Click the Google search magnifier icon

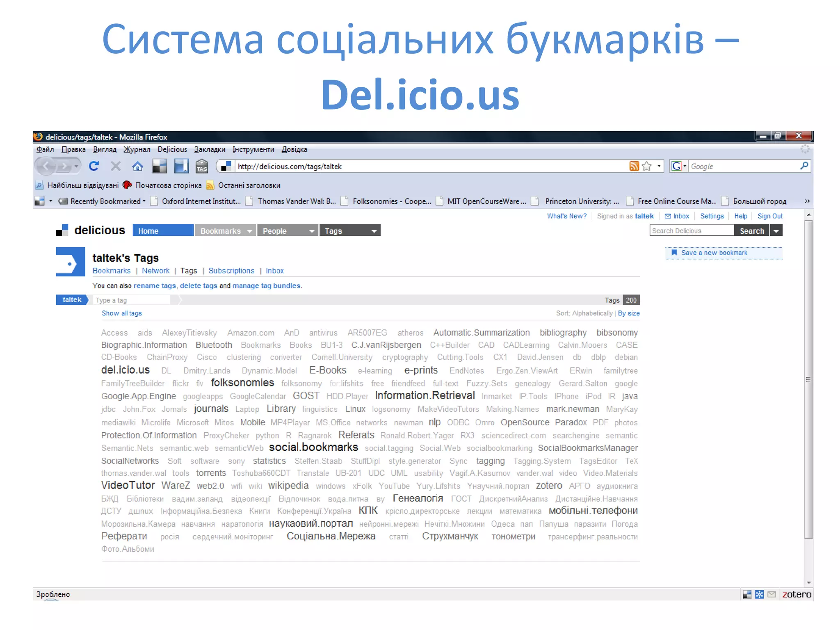point(804,166)
